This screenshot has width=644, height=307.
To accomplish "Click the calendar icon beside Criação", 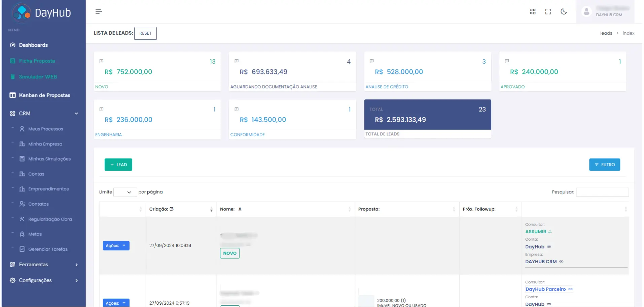I will [172, 209].
